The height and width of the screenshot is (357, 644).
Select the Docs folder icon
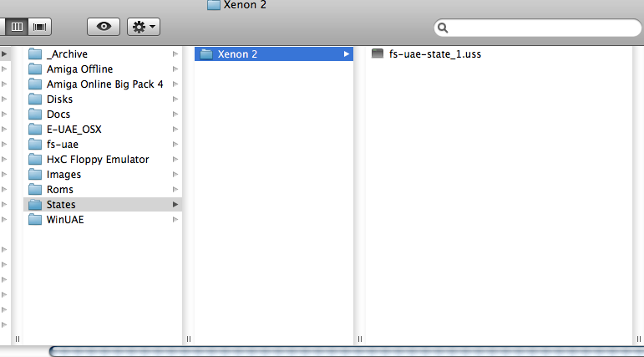[35, 114]
